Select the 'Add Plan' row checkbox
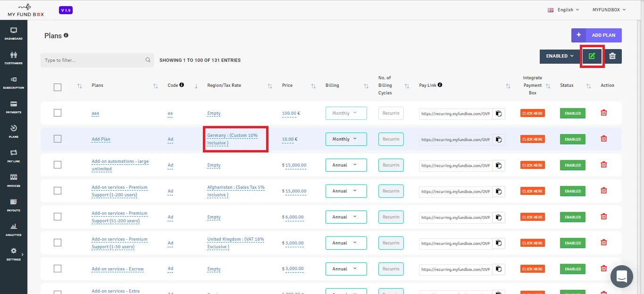644x294 pixels. (58, 139)
